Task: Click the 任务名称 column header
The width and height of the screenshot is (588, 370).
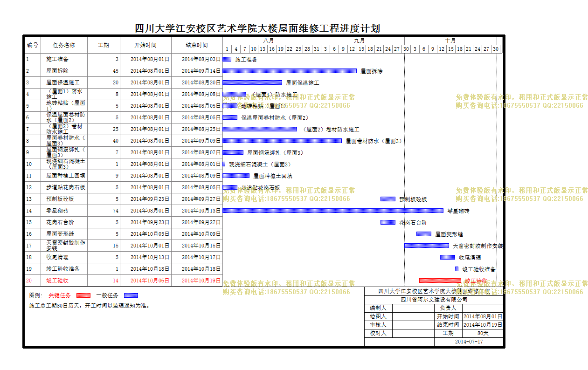Action: [x=64, y=45]
